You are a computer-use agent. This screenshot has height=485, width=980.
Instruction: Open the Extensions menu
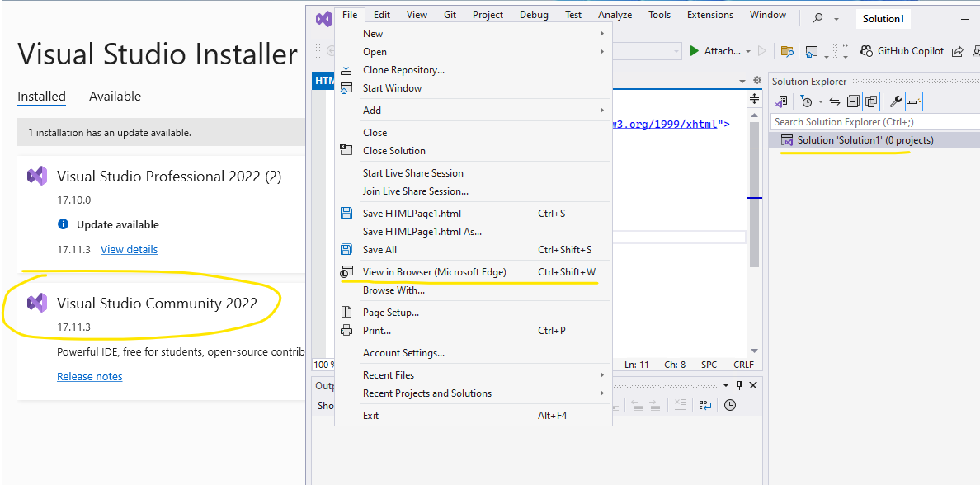pos(710,14)
